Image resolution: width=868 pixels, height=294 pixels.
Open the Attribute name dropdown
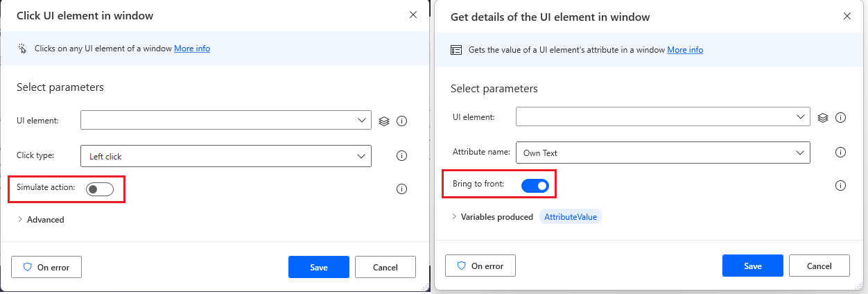pyautogui.click(x=662, y=152)
